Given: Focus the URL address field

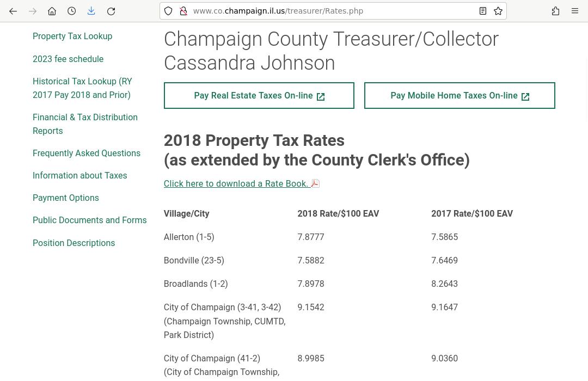Looking at the screenshot, I should pos(327,11).
